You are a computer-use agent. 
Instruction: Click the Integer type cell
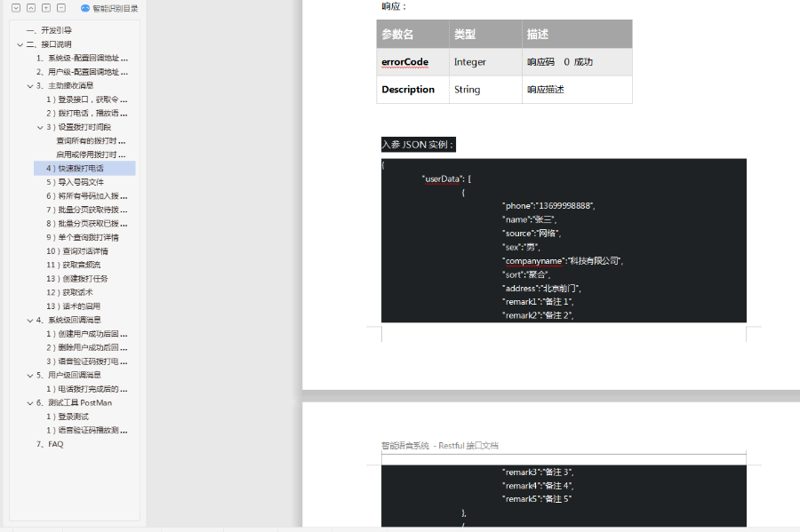(x=485, y=62)
